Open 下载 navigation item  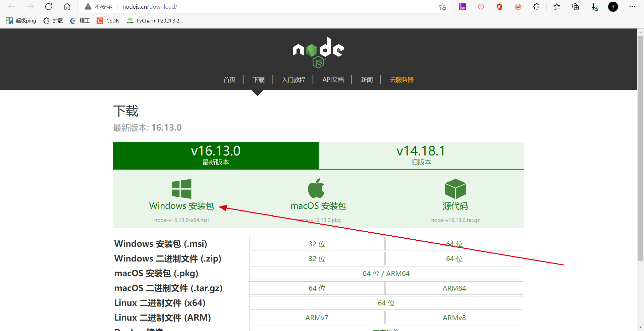click(x=259, y=80)
